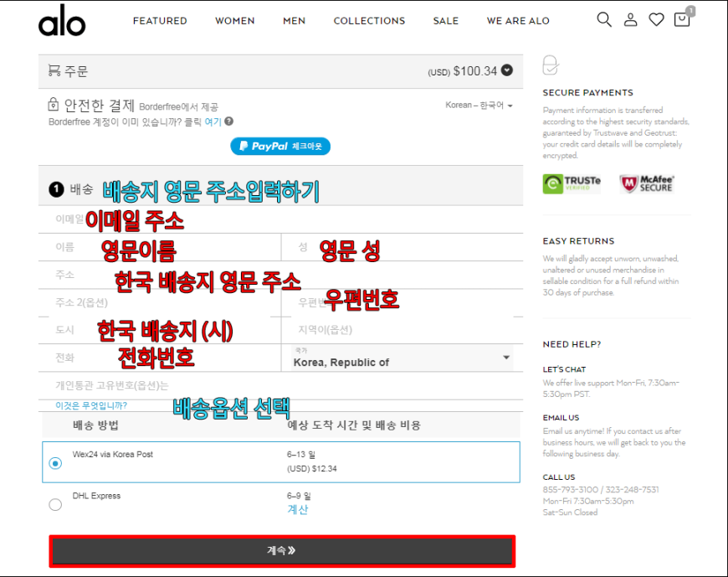Select Wex24 via Korea Post shipping
This screenshot has width=728, height=577.
(55, 463)
